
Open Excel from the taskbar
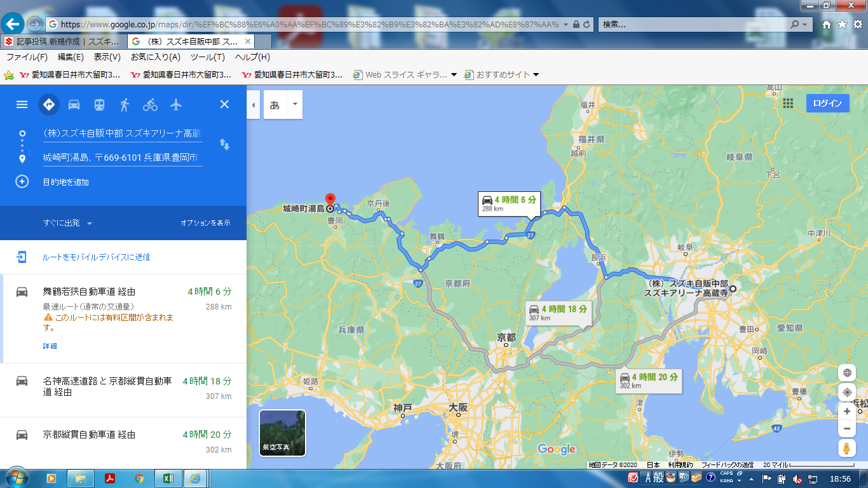tap(168, 478)
